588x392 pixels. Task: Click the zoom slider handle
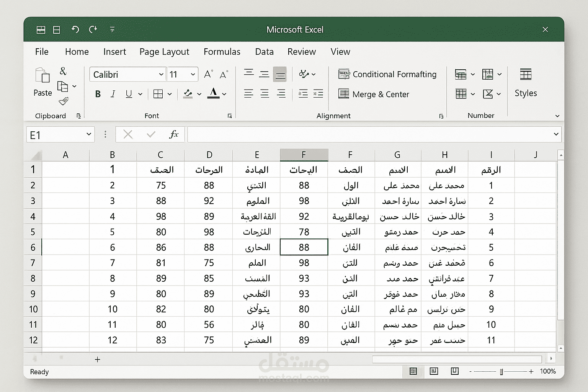point(501,372)
